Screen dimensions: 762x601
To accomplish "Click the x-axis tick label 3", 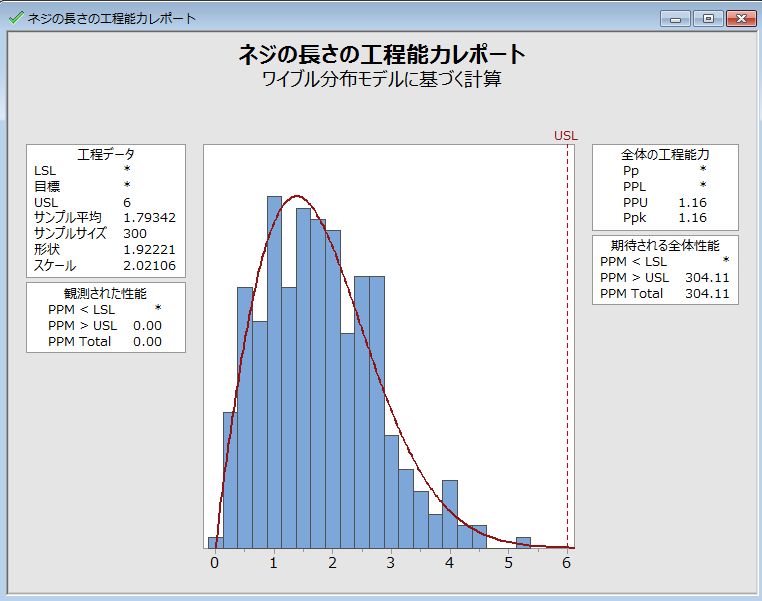I will coord(391,563).
